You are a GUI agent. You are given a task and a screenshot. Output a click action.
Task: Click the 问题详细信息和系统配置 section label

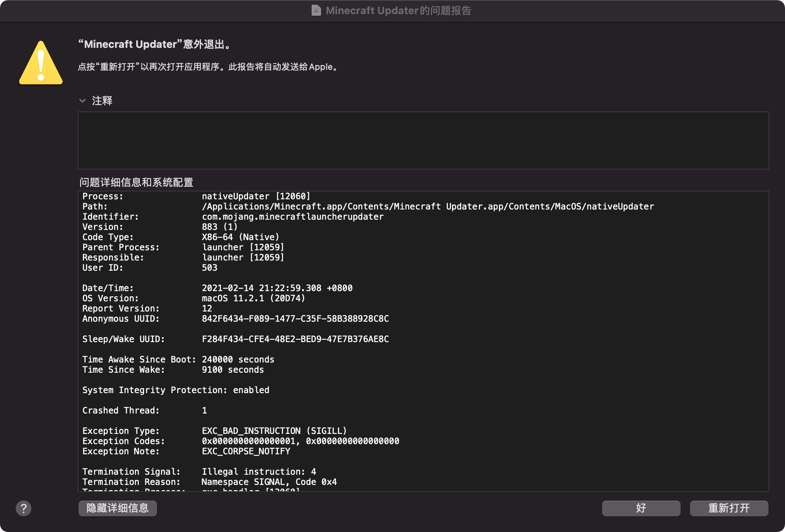coord(136,182)
